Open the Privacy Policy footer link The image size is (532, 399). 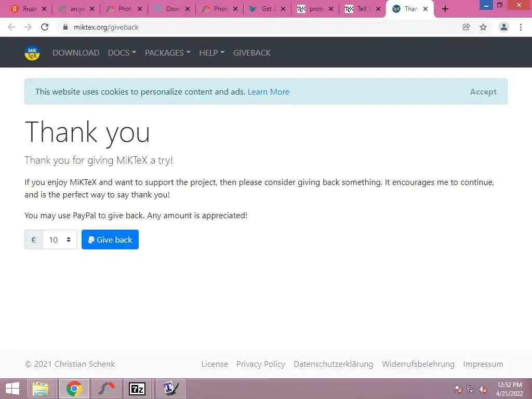[x=261, y=364]
